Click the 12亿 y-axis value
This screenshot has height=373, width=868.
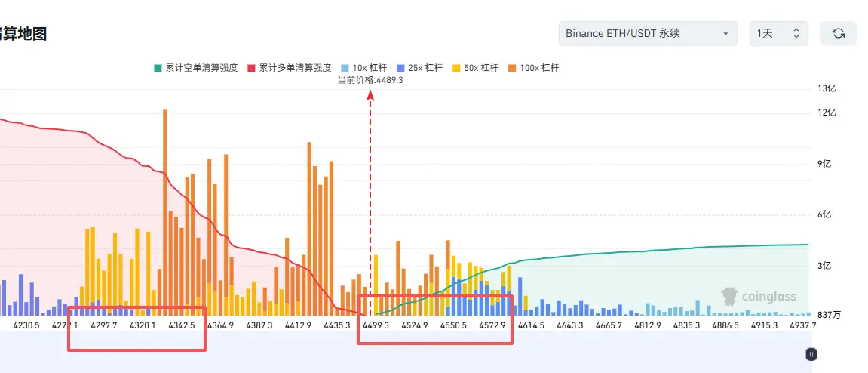tap(826, 113)
